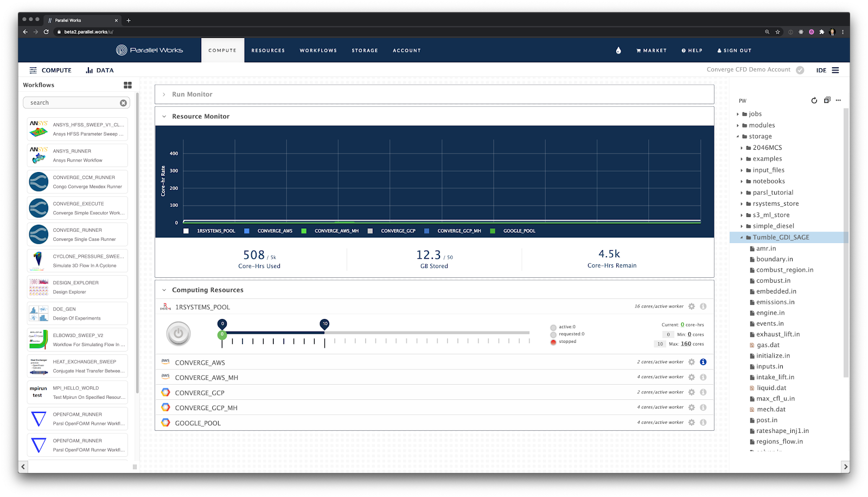Click the water drop icon in top bar

click(x=618, y=50)
